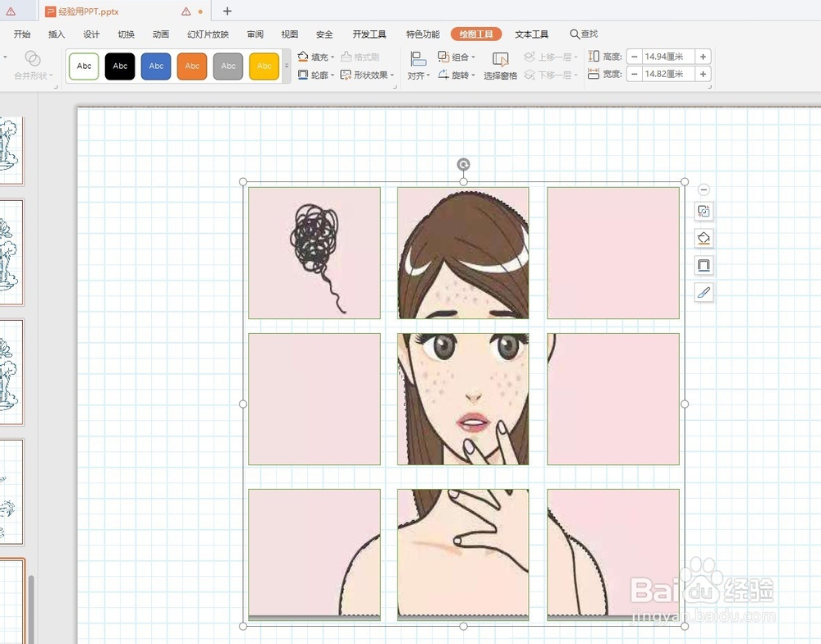
Task: Click the 宽度 width input field
Action: [x=668, y=74]
